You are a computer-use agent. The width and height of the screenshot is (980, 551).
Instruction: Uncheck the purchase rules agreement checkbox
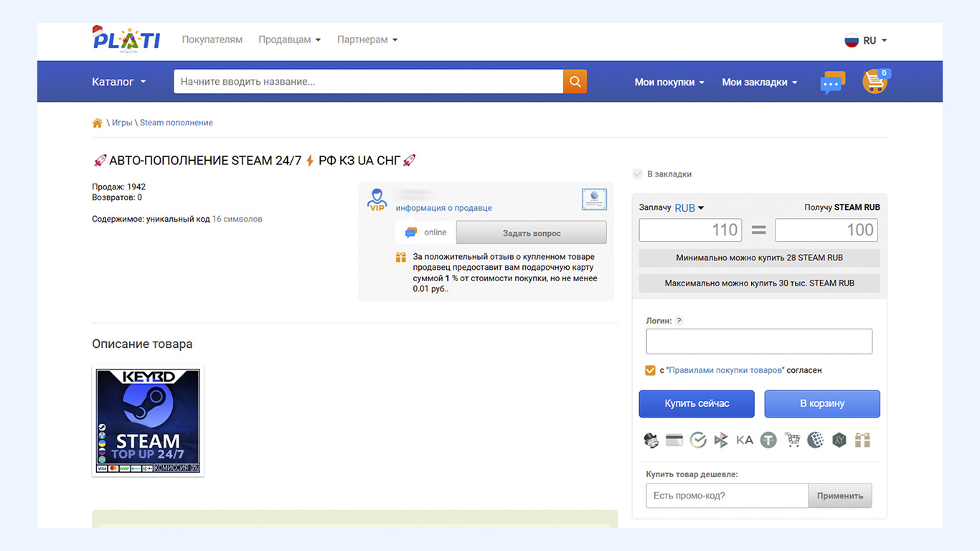click(650, 370)
